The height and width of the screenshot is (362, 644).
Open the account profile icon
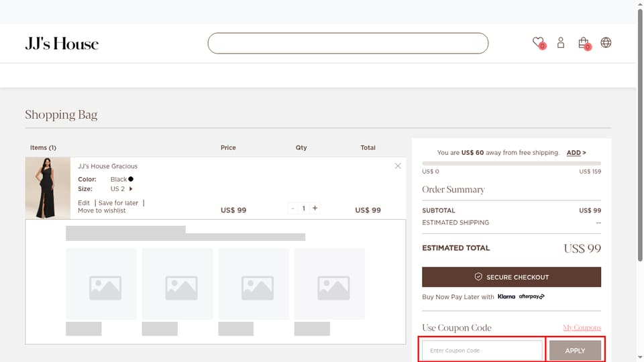coord(561,43)
